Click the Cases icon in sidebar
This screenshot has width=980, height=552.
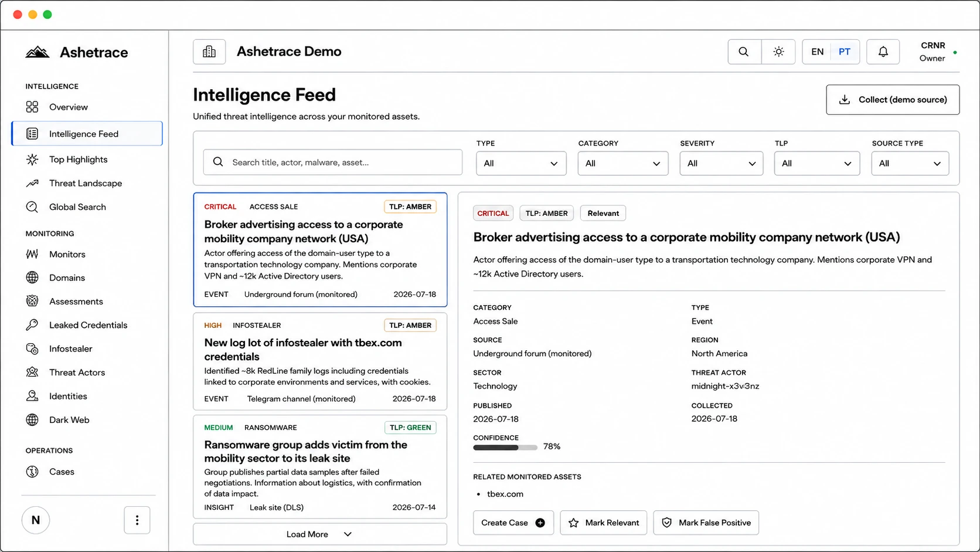click(x=32, y=472)
